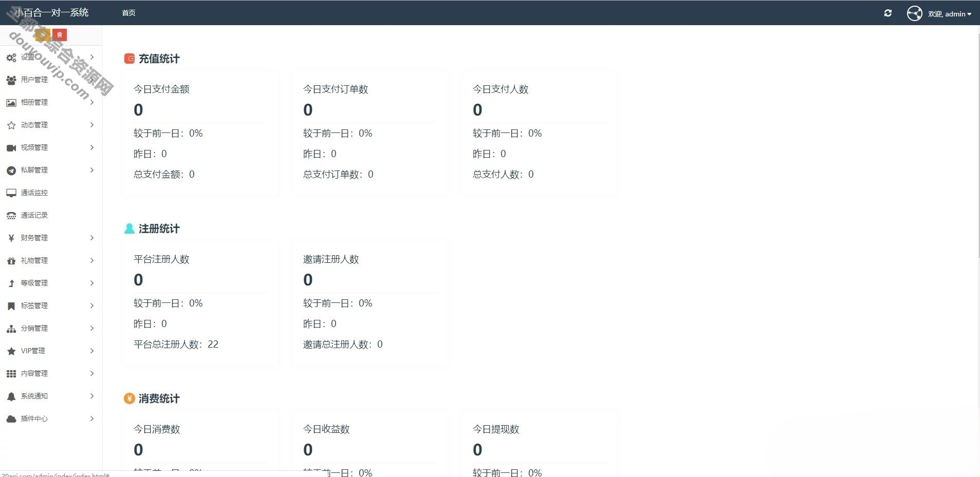Click the 总支付订单数: 0 line
This screenshot has width=980, height=477.
(x=338, y=175)
